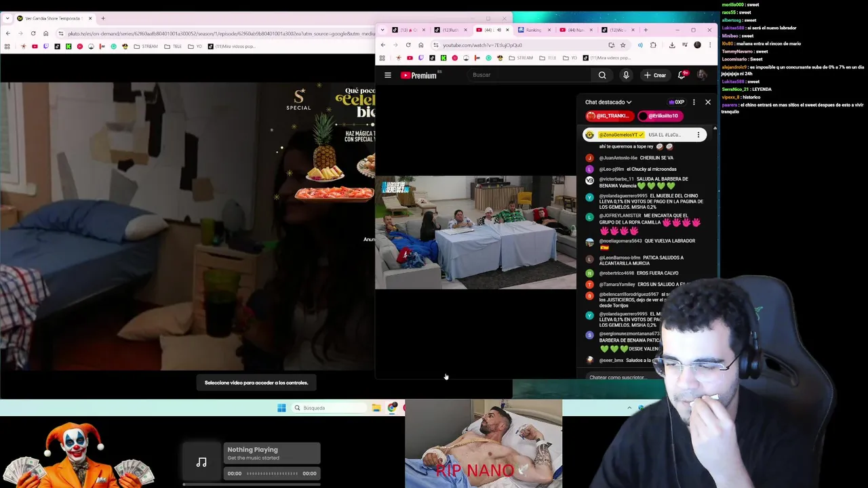Switch to the (13)We TikTok tab

point(617,30)
